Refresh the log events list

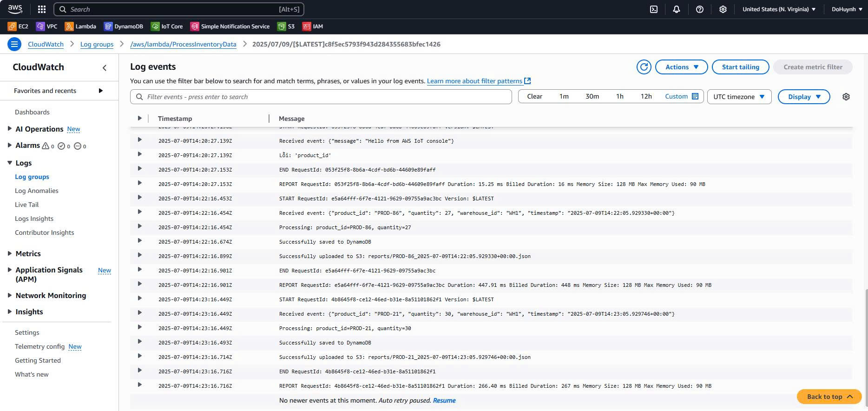click(x=644, y=67)
